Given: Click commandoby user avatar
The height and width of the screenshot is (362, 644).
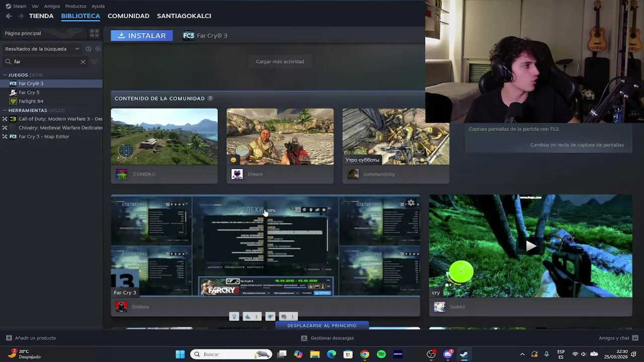Looking at the screenshot, I should (x=353, y=174).
